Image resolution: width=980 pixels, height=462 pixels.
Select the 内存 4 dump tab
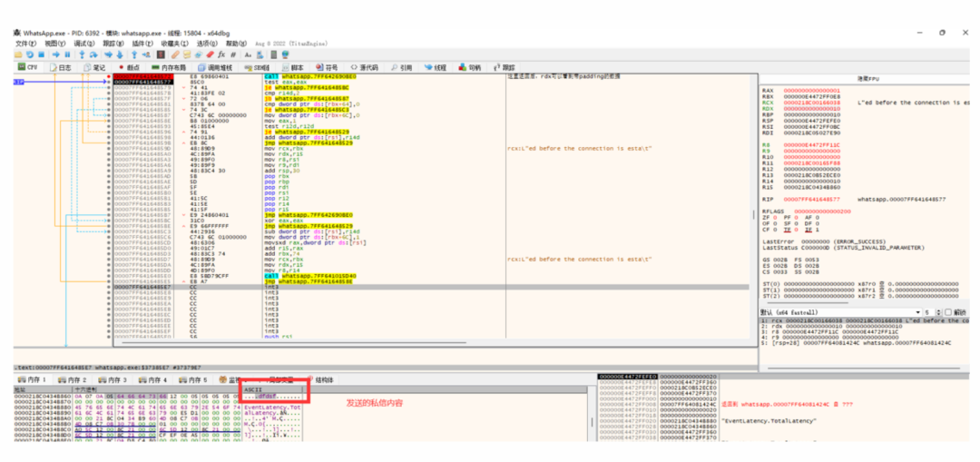click(x=152, y=379)
